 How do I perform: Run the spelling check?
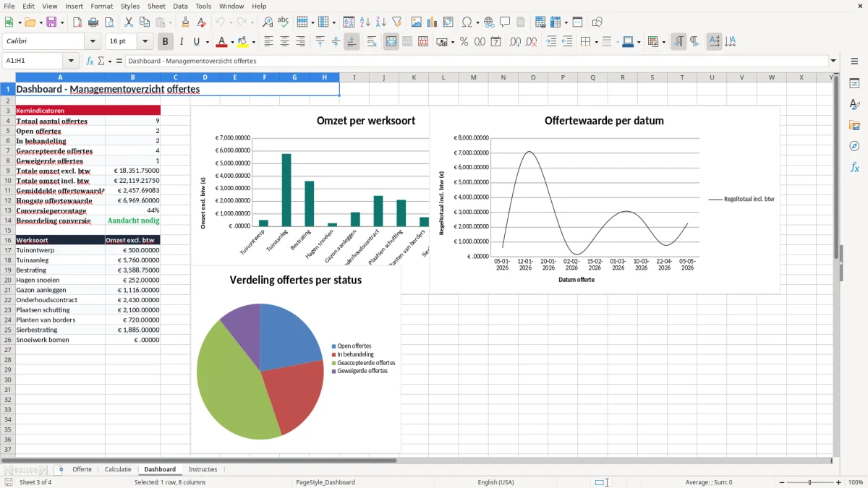point(284,22)
